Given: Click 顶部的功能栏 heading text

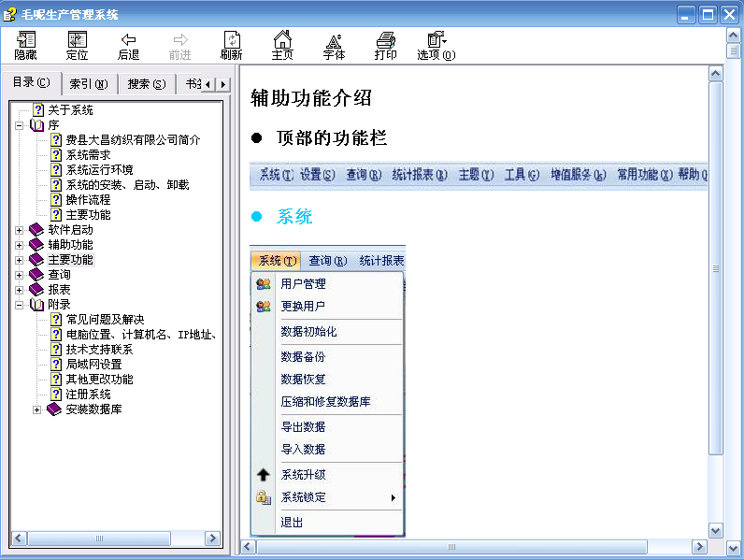Looking at the screenshot, I should coord(332,138).
